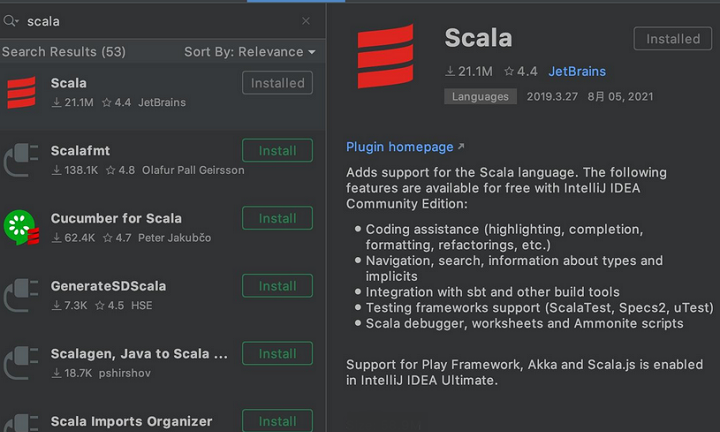Select the GenerateSDScala plugin icon
The image size is (720, 432).
click(x=21, y=295)
